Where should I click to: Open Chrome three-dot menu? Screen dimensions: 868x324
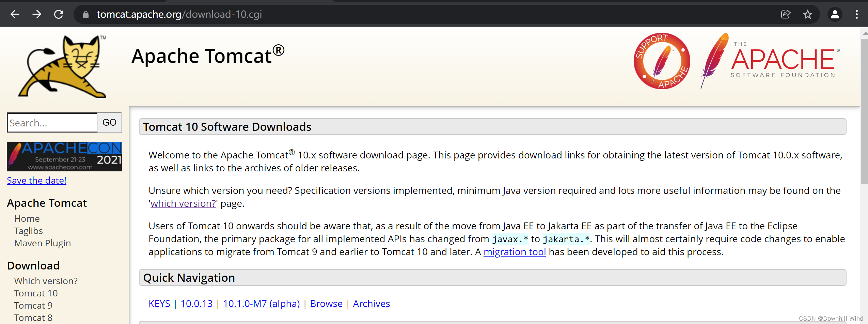pyautogui.click(x=857, y=14)
